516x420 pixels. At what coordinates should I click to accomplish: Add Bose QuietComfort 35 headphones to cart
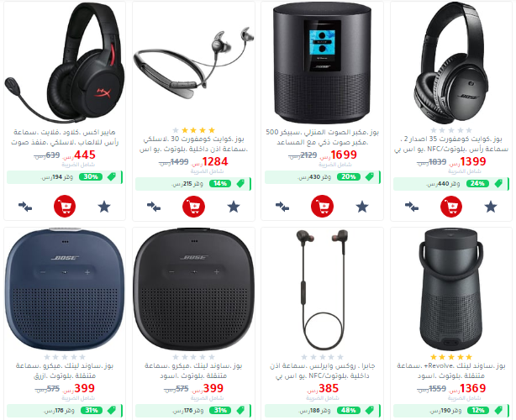click(x=451, y=206)
